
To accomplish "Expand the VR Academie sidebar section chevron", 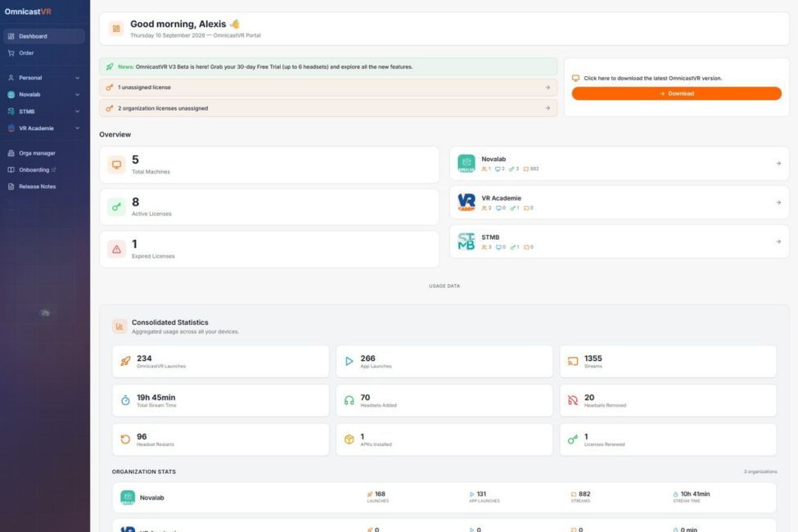I will coord(78,128).
